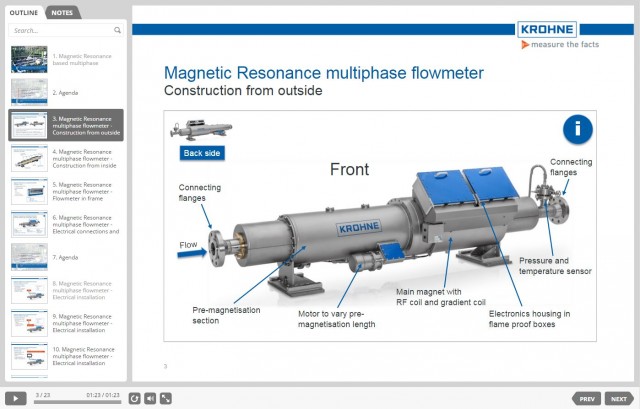The width and height of the screenshot is (640, 409).
Task: Open slide 1 thumbnail in outline
Action: click(x=29, y=59)
